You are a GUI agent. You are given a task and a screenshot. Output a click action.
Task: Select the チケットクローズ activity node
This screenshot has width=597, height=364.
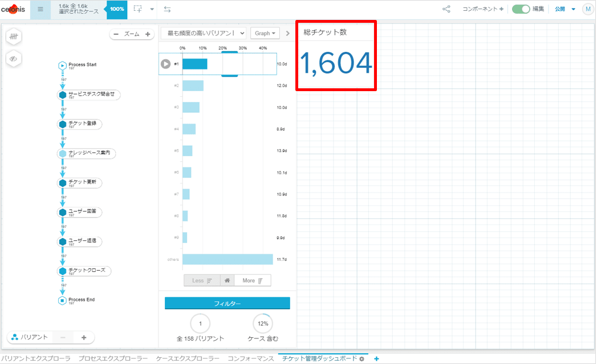[84, 271]
